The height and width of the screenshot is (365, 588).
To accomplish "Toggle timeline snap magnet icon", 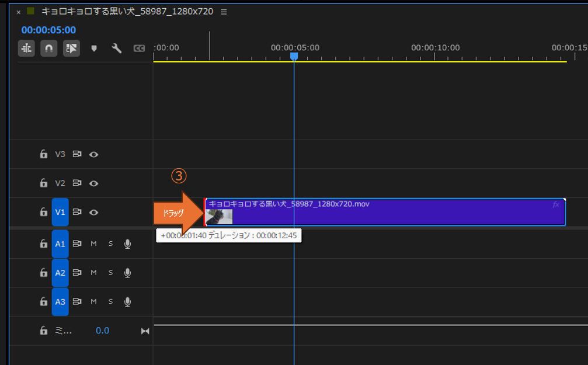I will tap(48, 48).
